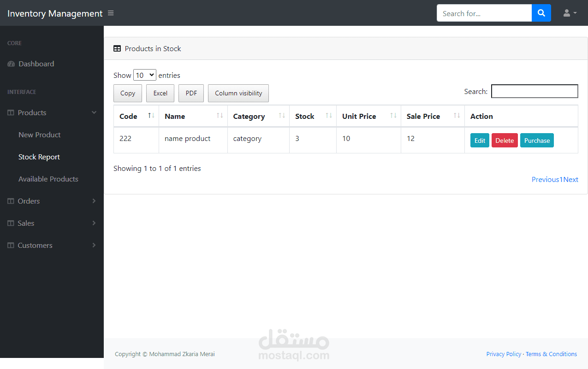Click 'Showing 1 to 1 of 1 entries' text
The image size is (588, 369).
157,169
